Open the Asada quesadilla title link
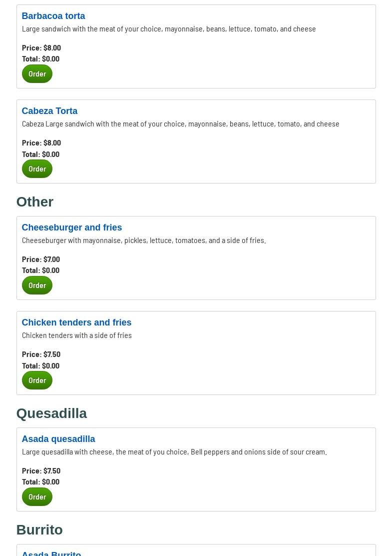Viewport: 392px width, 556px height. point(58,439)
